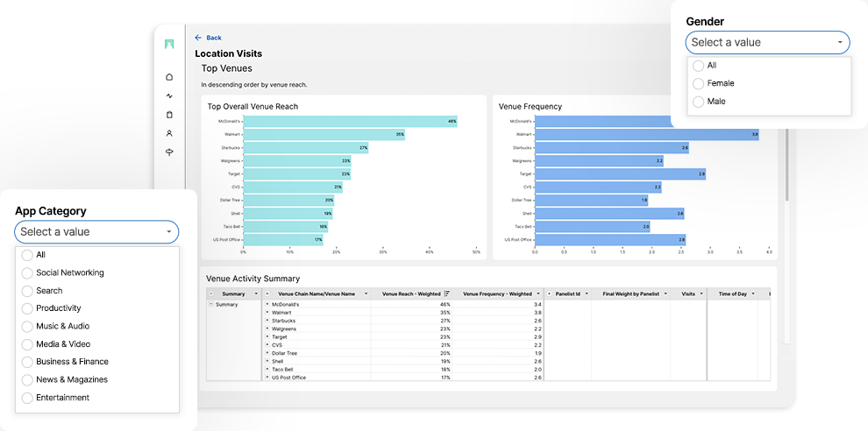The width and height of the screenshot is (868, 431).
Task: Expand the McDonald's table row
Action: pos(267,304)
